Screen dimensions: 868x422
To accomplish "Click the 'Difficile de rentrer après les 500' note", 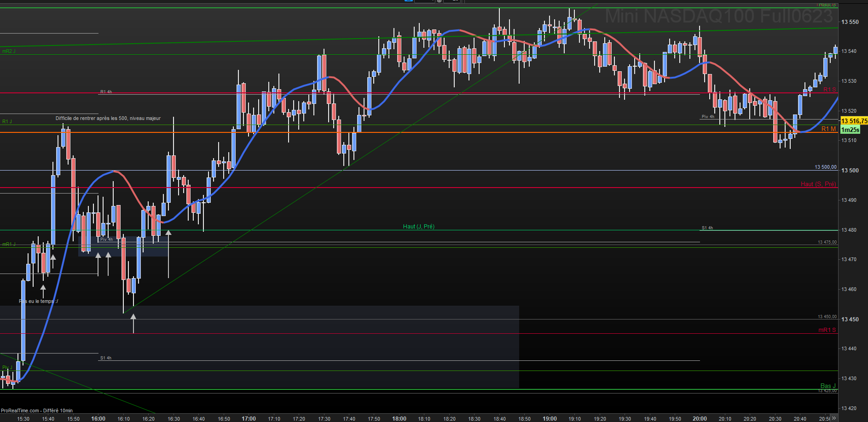I will coord(108,118).
